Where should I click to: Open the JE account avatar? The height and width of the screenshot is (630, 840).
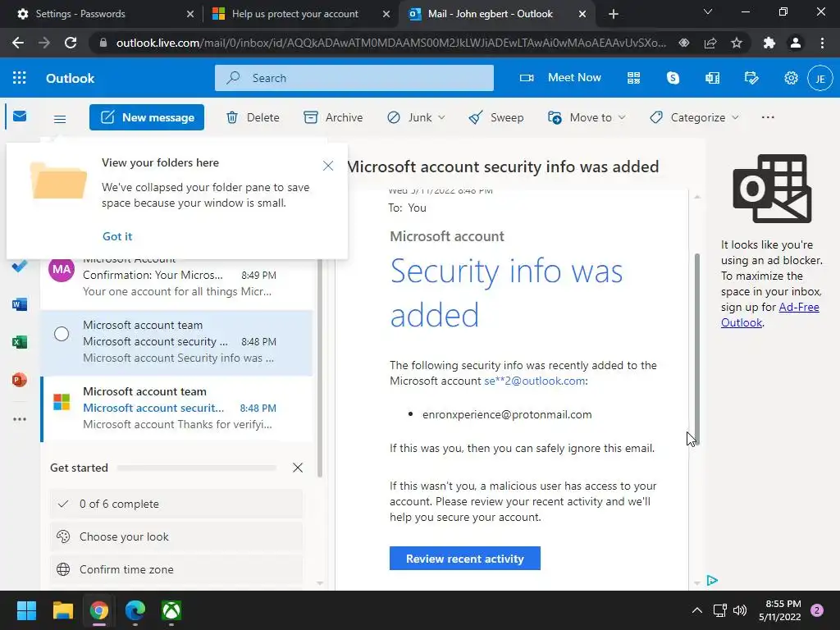click(820, 78)
